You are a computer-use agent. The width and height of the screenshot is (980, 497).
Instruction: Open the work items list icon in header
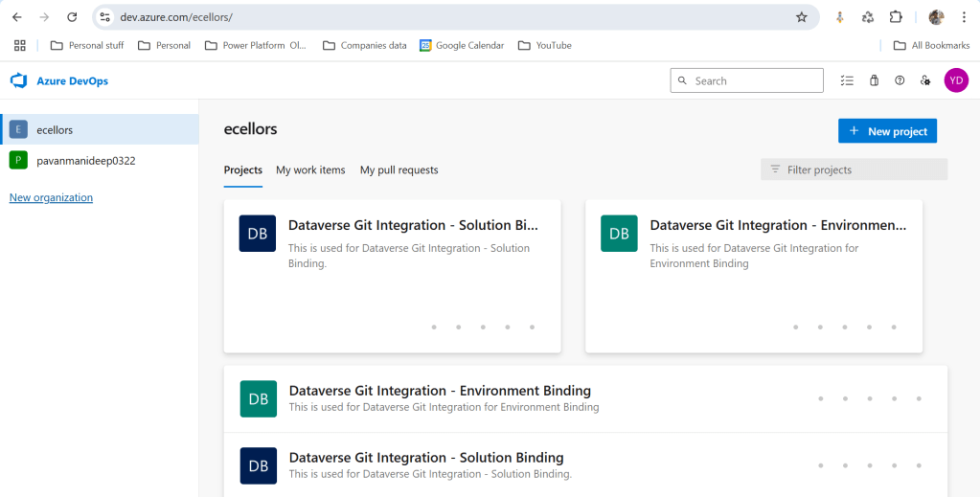(x=846, y=81)
